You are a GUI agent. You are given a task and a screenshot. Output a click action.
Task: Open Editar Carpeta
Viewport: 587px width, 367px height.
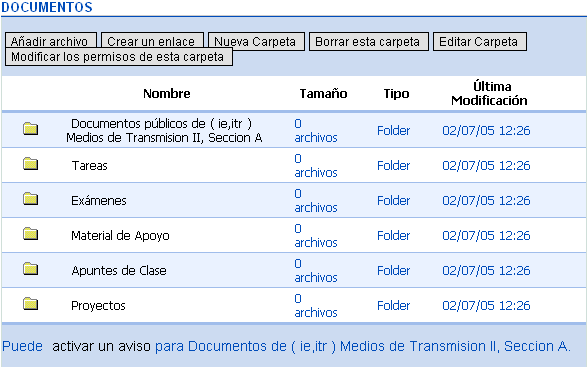(x=480, y=41)
